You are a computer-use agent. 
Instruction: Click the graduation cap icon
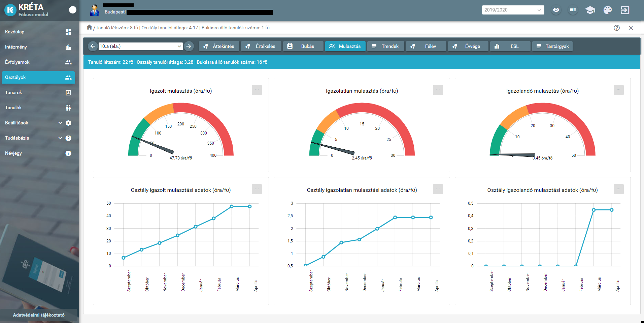pyautogui.click(x=590, y=10)
